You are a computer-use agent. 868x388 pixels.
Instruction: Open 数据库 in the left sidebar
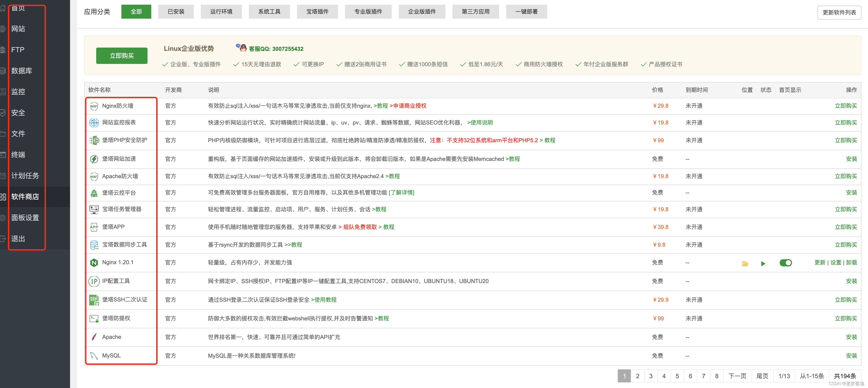pos(21,71)
